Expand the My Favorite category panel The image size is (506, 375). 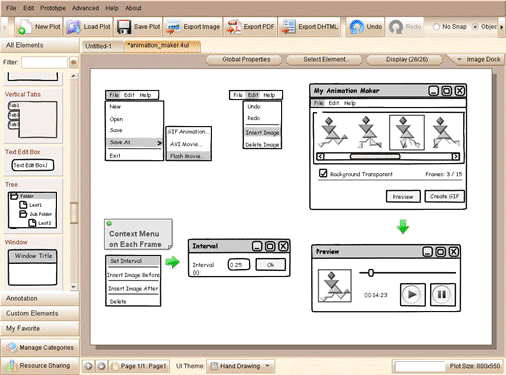[x=40, y=328]
